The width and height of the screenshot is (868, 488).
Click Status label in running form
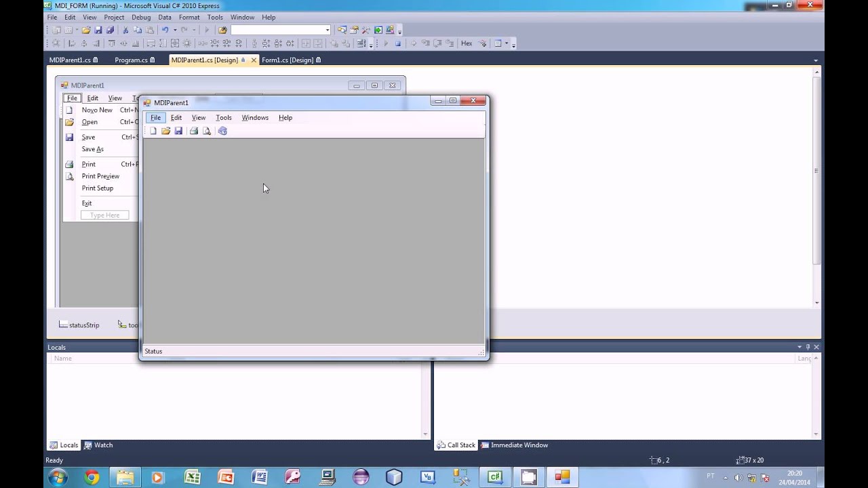coord(153,351)
